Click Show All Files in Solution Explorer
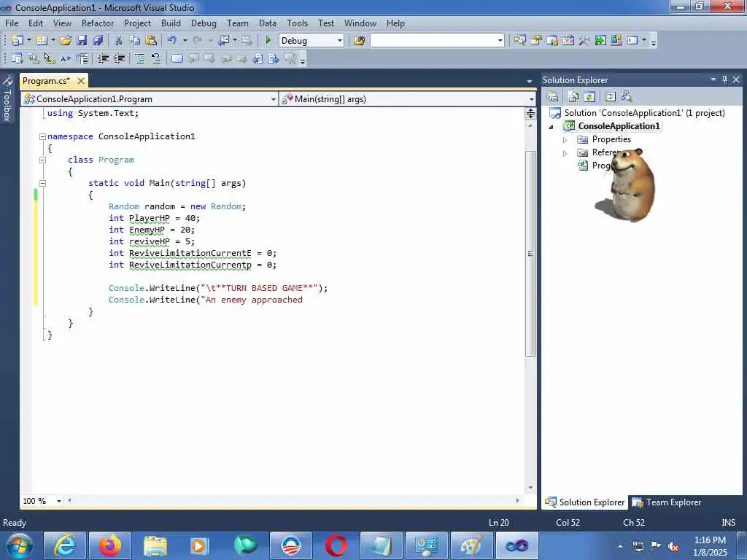Viewport: 747px width, 560px height. (x=573, y=97)
